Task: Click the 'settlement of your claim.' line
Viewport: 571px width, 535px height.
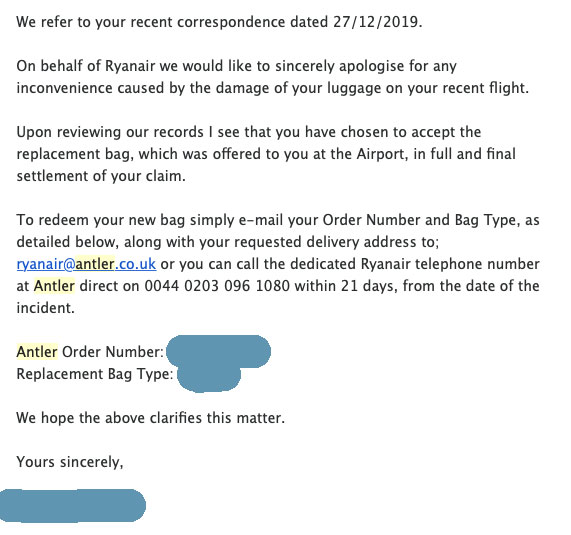Action: pyautogui.click(x=101, y=176)
